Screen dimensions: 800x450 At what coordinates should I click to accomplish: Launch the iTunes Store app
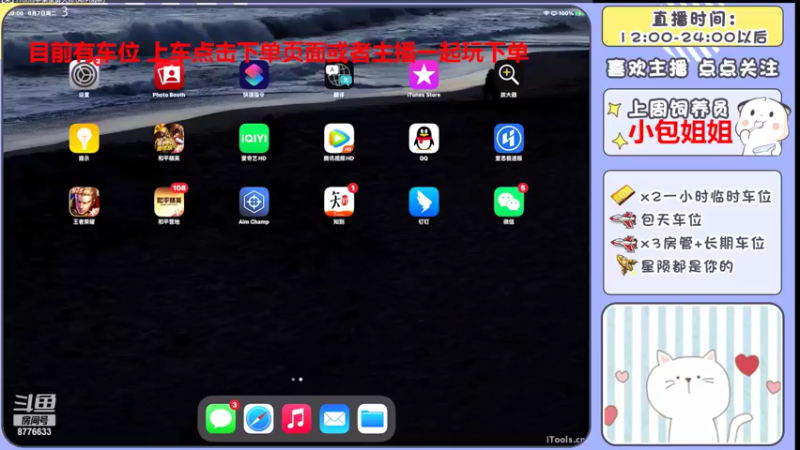coord(423,75)
